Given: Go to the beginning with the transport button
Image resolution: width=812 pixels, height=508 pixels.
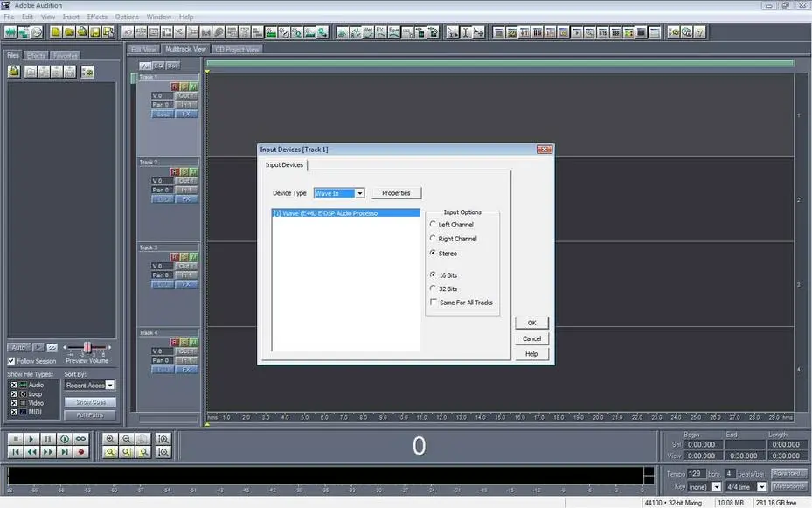Looking at the screenshot, I should click(x=16, y=452).
